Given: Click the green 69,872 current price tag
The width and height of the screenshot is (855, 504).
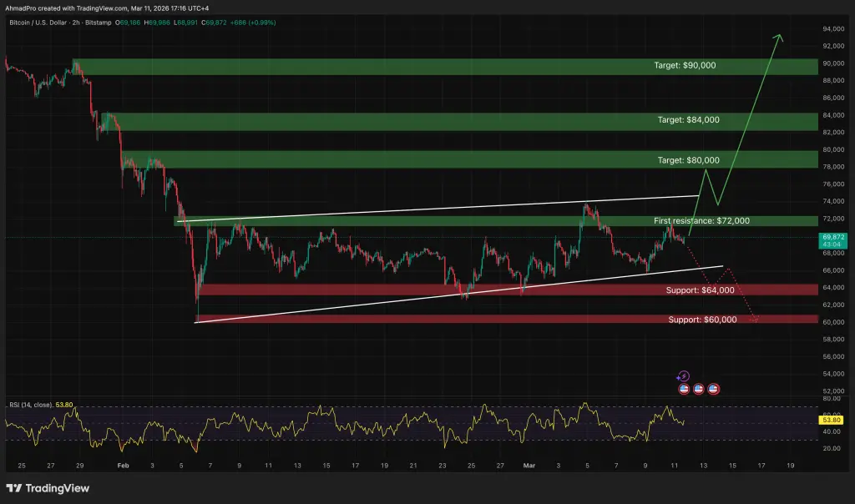Looking at the screenshot, I should coord(834,238).
